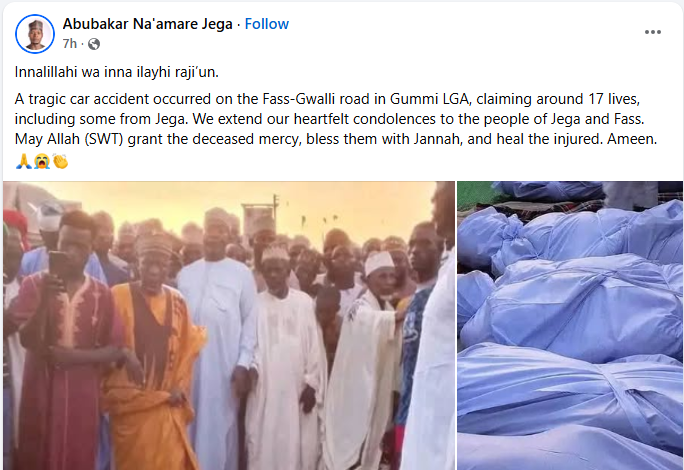The width and height of the screenshot is (684, 470).
Task: Open the three-dot post options menu
Action: [x=653, y=32]
